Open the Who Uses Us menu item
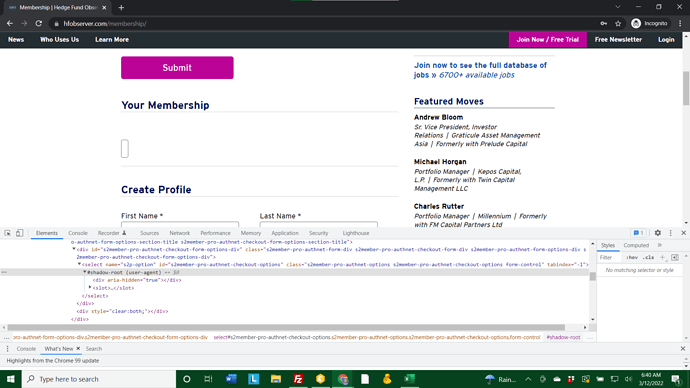This screenshot has height=388, width=690. tap(59, 40)
